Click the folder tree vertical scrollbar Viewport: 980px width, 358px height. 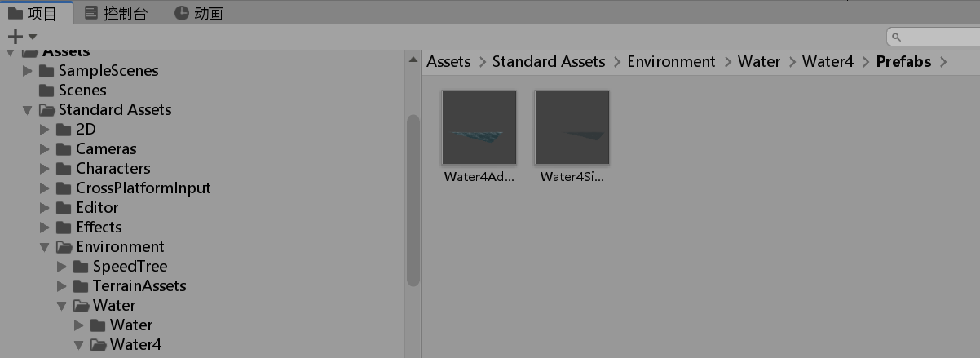[413, 200]
